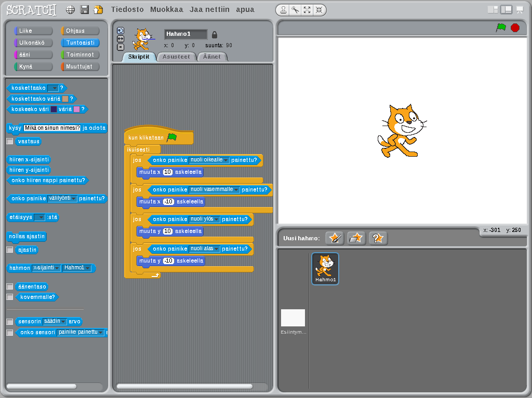Screen dimensions: 532x398
Task: Edit the sprite name field Hahmo1
Action: (x=185, y=34)
